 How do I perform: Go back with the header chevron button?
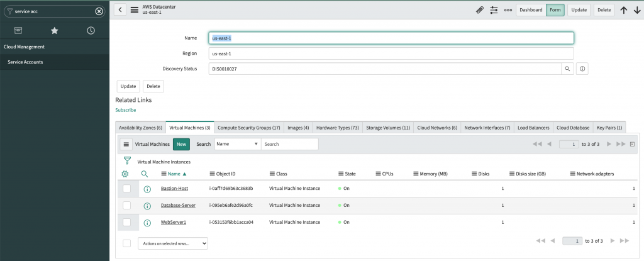coord(120,10)
